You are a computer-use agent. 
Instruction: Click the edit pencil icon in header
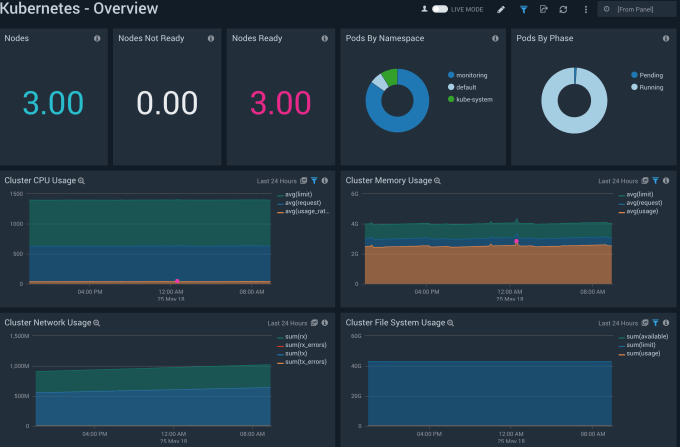pos(501,9)
